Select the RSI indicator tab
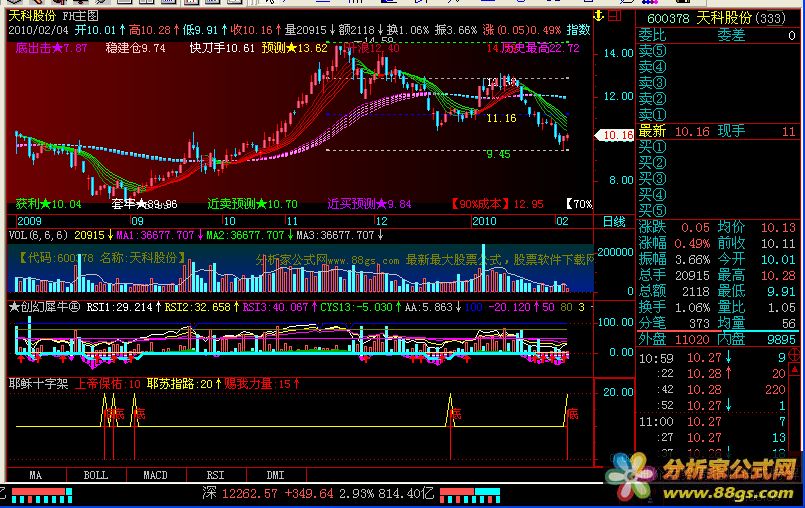 215,474
